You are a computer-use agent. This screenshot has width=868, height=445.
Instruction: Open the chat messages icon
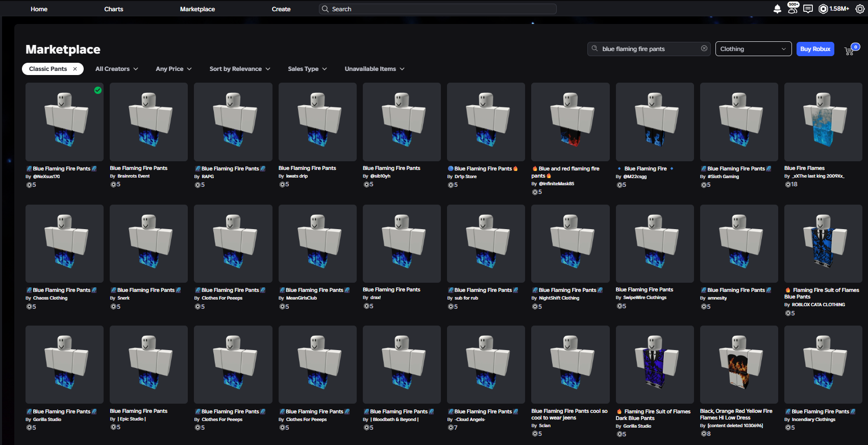tap(808, 9)
